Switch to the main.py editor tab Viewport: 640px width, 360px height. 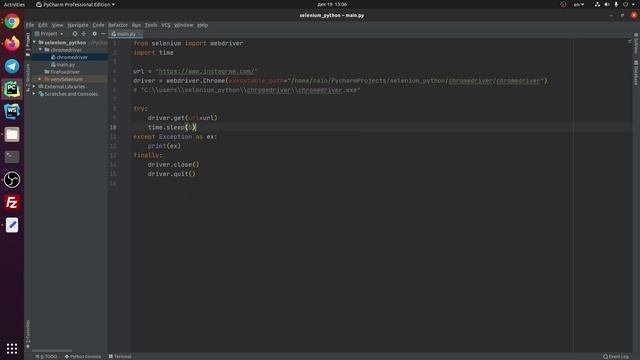coord(126,34)
